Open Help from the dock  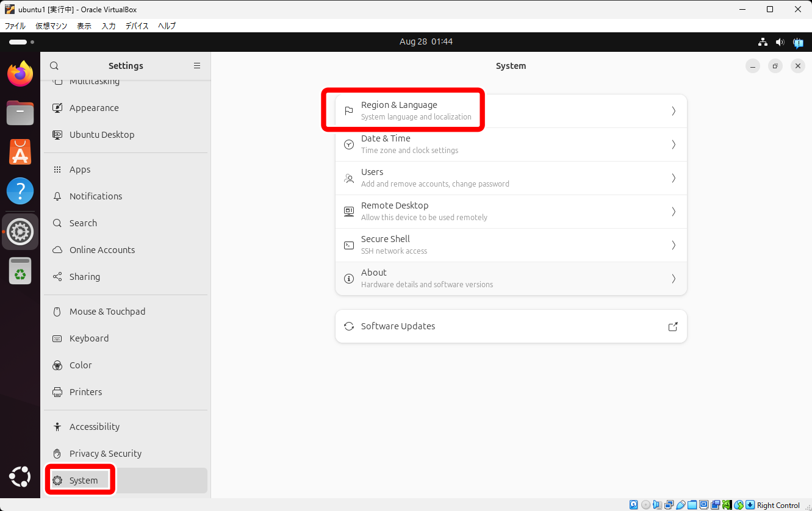20,191
